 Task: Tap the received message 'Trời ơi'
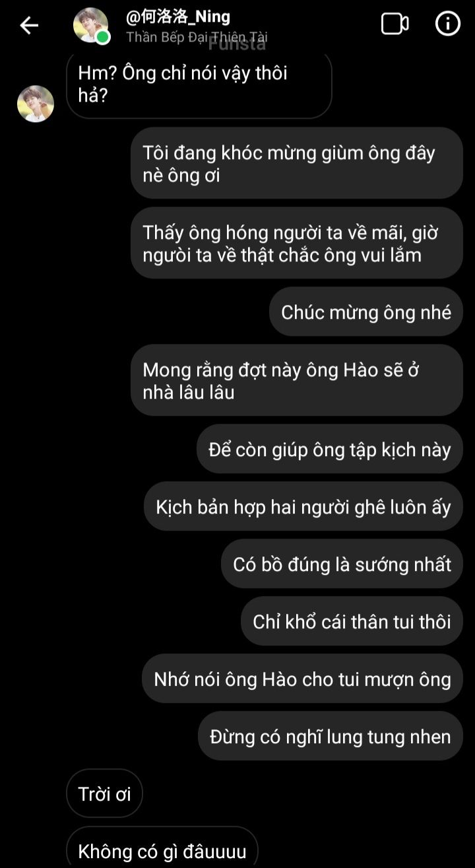point(104,793)
